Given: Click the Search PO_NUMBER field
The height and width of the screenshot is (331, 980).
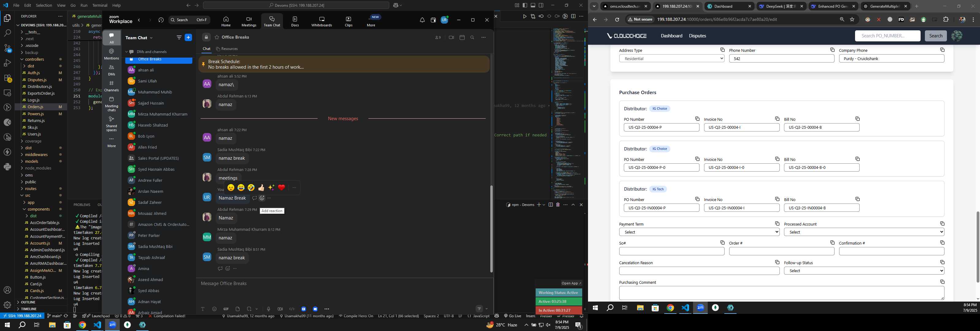Looking at the screenshot, I should tap(887, 36).
